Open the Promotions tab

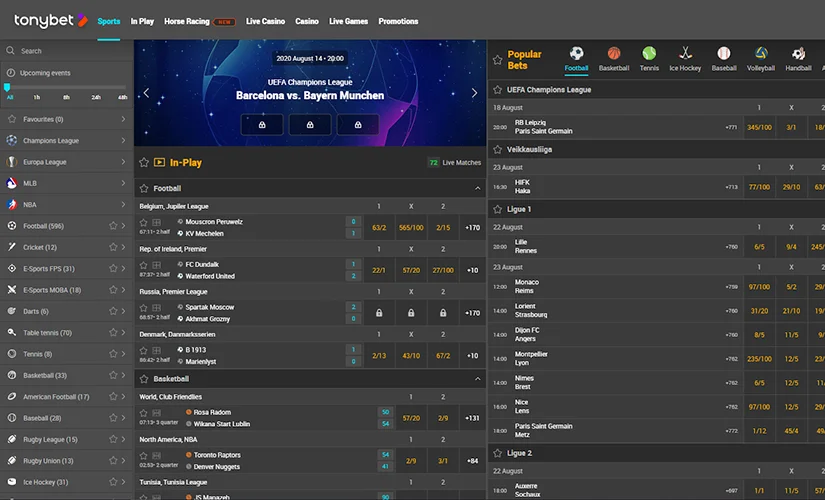coord(398,22)
